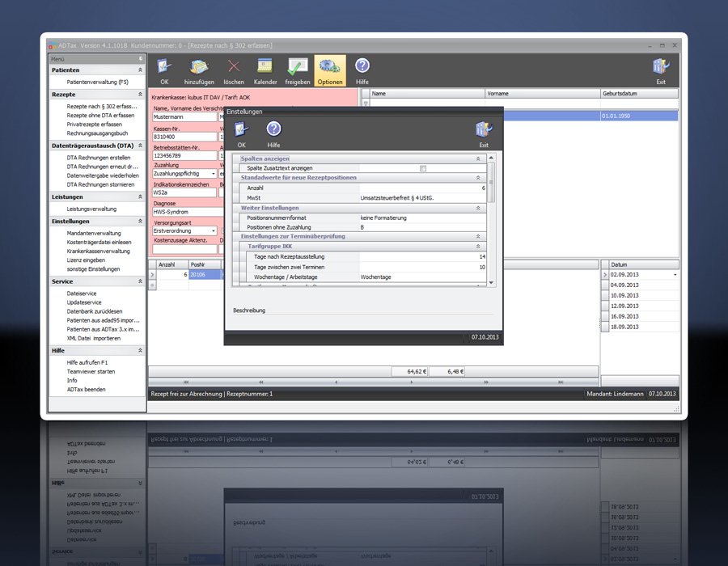Collapse the Datenträgeraustausch (DTA) group
The image size is (728, 566).
140,146
